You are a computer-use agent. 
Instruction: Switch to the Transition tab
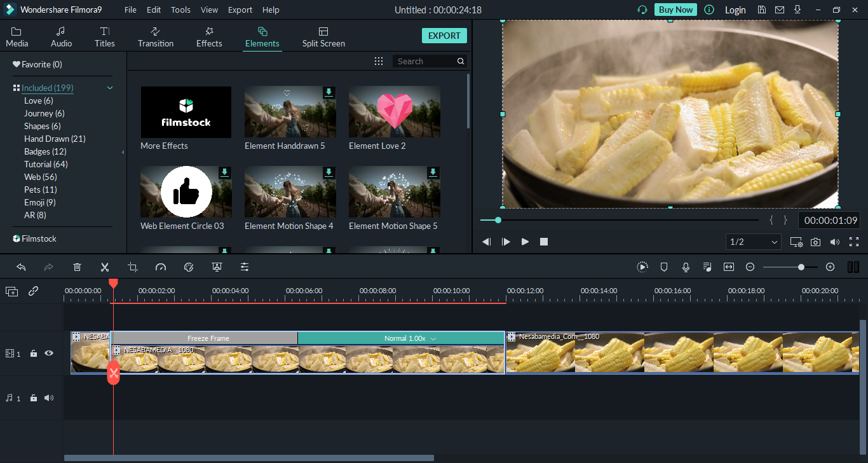156,37
